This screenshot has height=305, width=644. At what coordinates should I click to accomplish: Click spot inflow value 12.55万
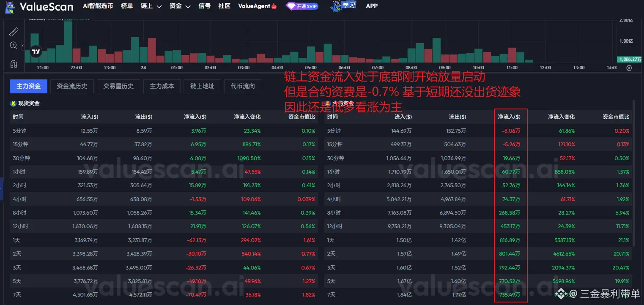click(x=89, y=131)
